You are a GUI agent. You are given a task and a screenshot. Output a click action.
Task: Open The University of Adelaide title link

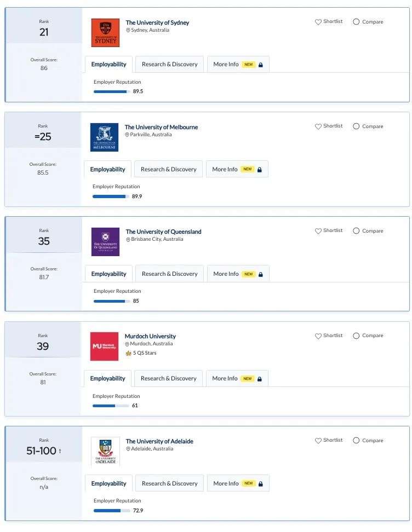point(159,441)
